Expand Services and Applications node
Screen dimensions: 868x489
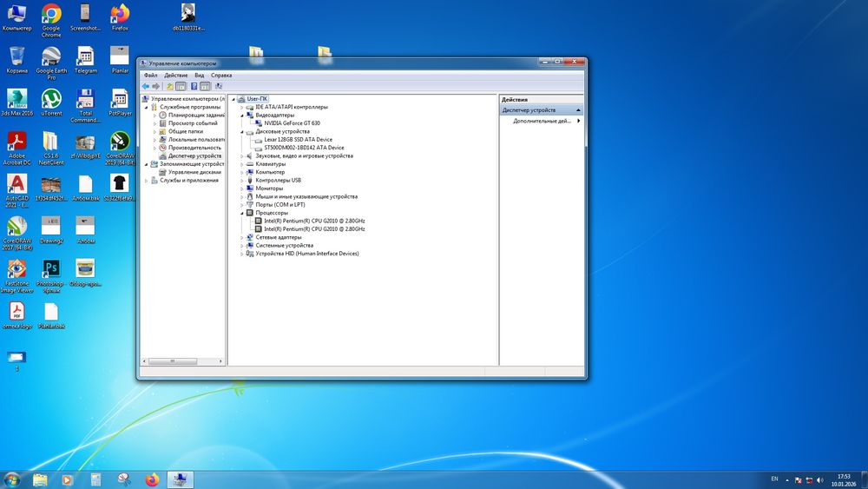[146, 181]
